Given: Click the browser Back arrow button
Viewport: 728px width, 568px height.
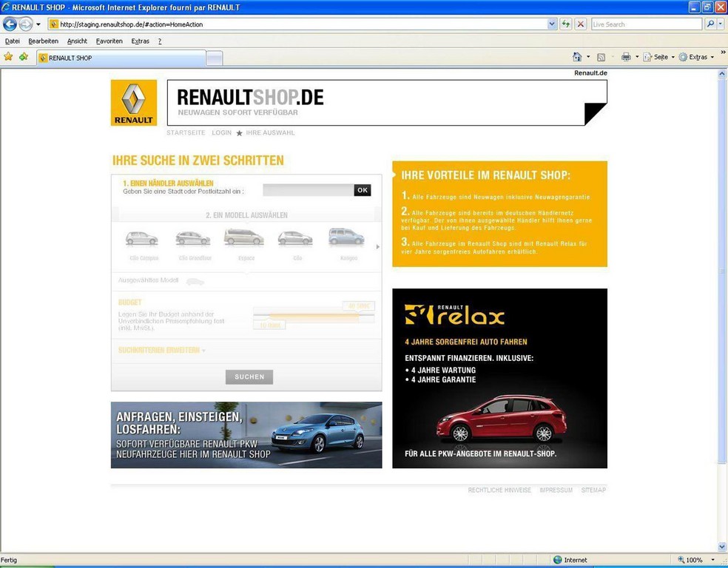Looking at the screenshot, I should [x=10, y=24].
